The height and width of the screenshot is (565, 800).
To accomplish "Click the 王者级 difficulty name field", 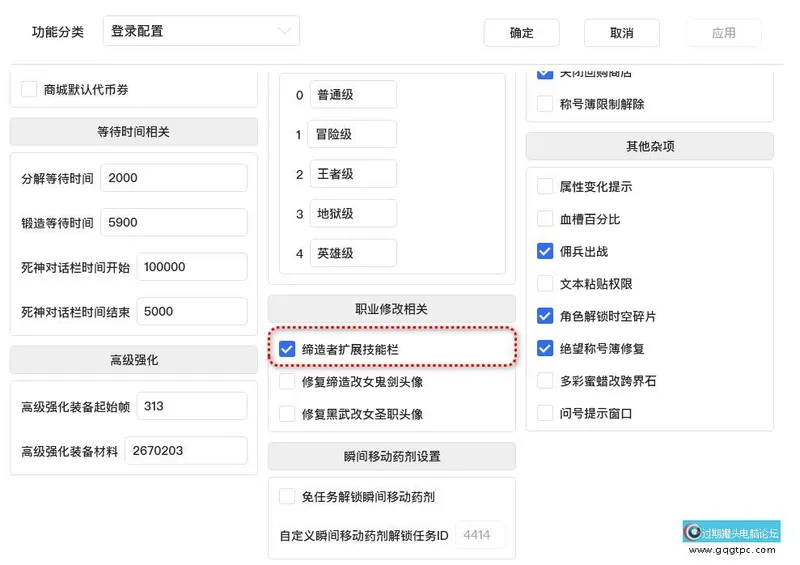I will click(x=352, y=174).
